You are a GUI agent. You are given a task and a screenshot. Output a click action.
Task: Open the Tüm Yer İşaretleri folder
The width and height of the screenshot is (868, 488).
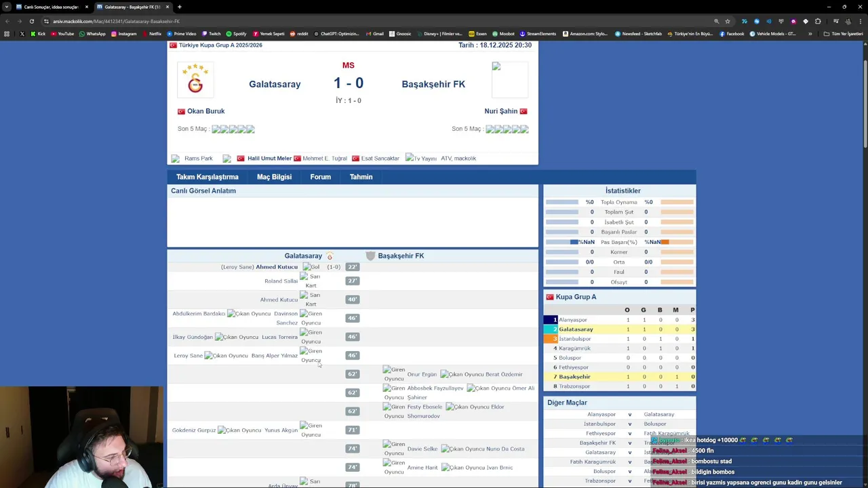point(844,34)
